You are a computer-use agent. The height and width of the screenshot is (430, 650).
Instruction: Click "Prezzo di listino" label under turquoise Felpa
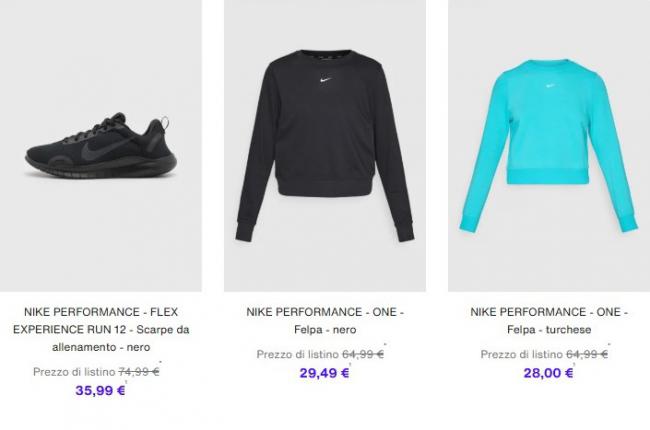[521, 355]
